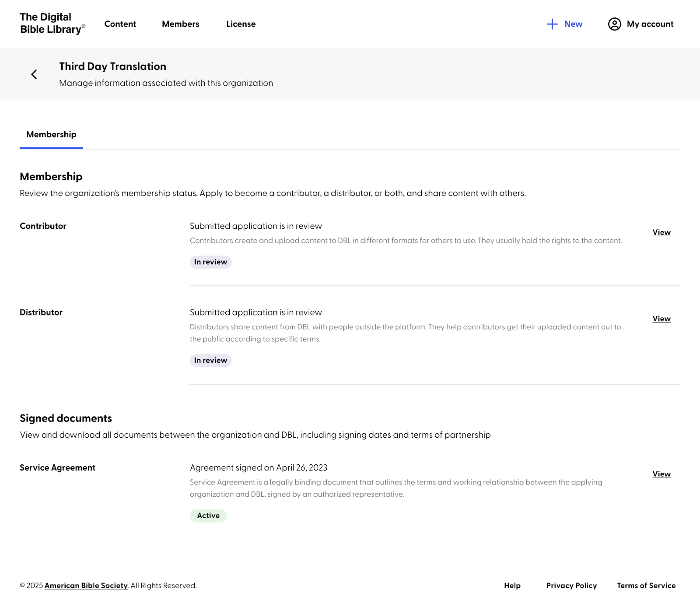Open the Privacy Policy link
Image resolution: width=700 pixels, height=610 pixels.
(571, 586)
